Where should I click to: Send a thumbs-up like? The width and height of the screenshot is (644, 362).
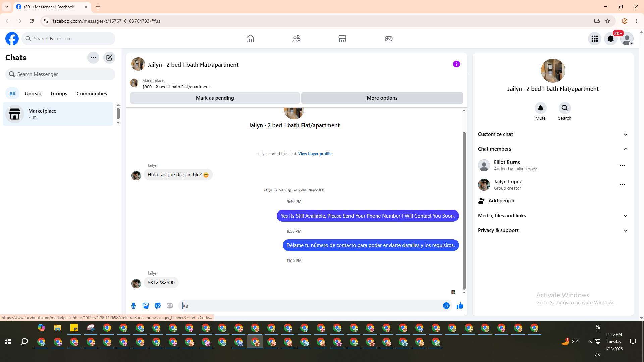[460, 306]
